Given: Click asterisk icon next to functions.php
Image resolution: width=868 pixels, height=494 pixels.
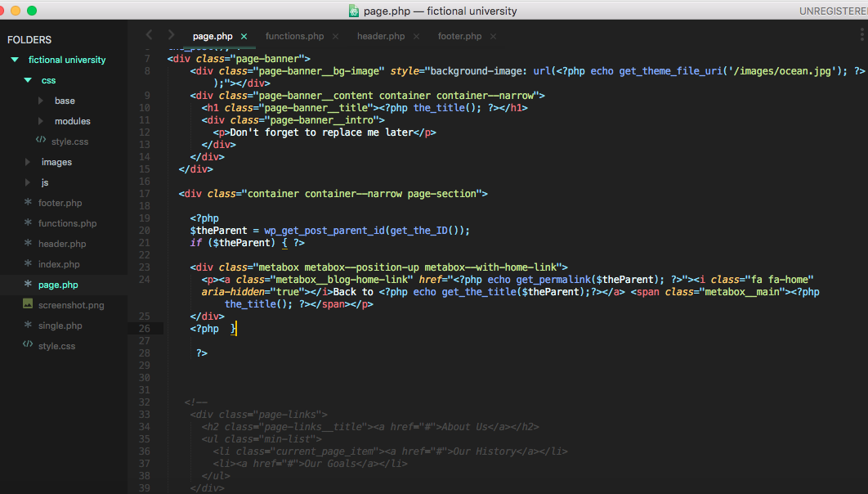Looking at the screenshot, I should tap(28, 222).
